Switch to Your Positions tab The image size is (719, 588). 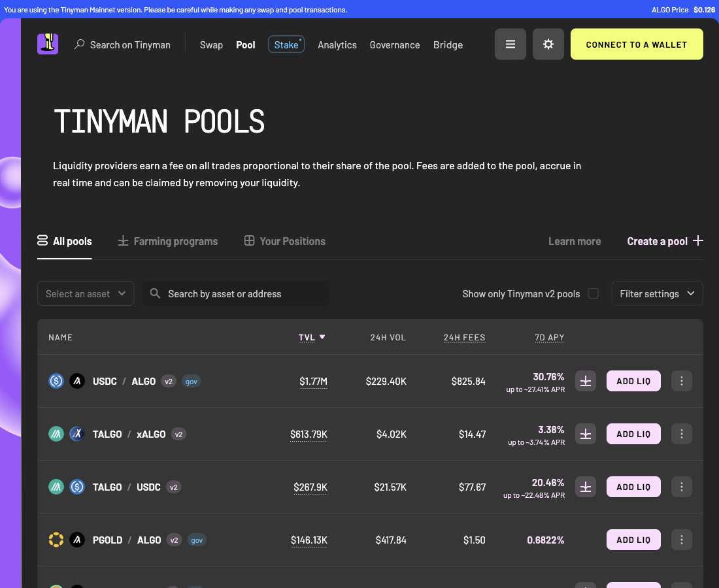point(285,241)
